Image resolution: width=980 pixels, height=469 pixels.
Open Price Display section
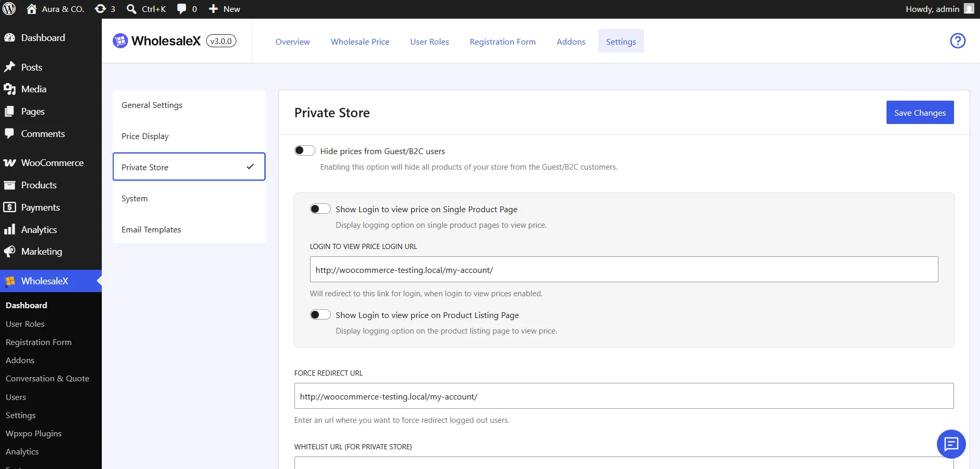(189, 136)
